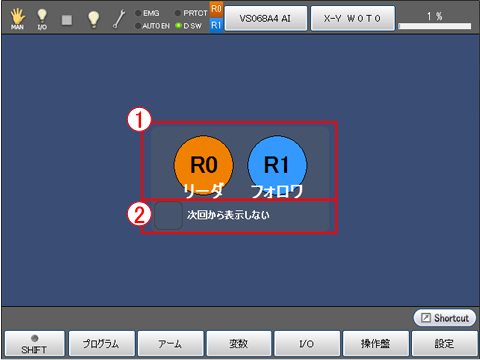Toggle the SHIFT key button
Image resolution: width=480 pixels, height=360 pixels.
pos(34,344)
